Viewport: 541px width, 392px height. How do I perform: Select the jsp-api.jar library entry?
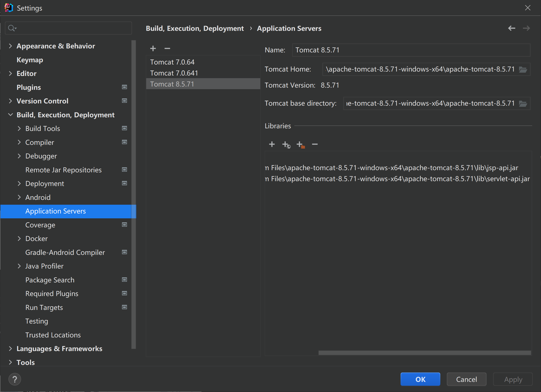click(x=398, y=168)
